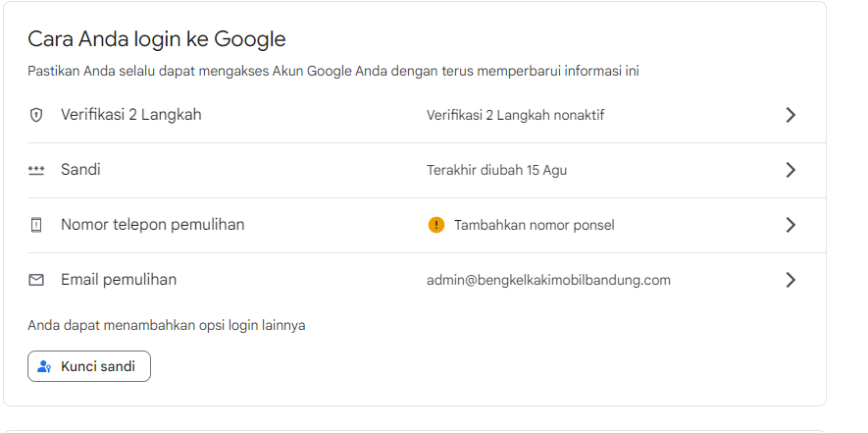Open Verifikasi 2 Langkah settings label

[x=131, y=115]
